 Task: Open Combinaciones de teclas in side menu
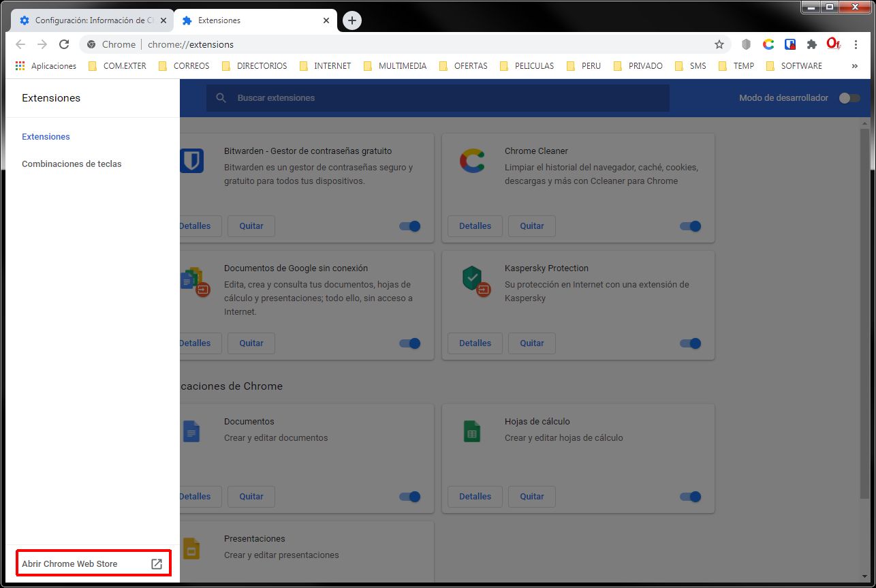[x=72, y=164]
